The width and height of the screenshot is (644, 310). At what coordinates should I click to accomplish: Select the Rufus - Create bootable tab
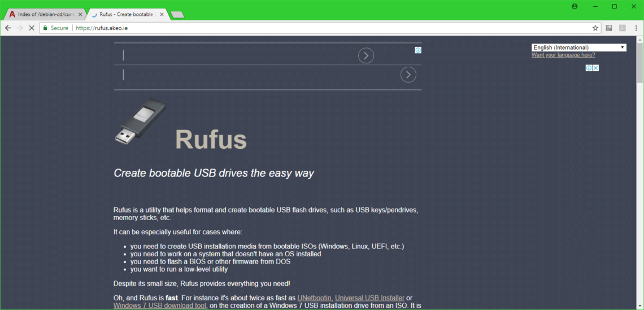128,14
